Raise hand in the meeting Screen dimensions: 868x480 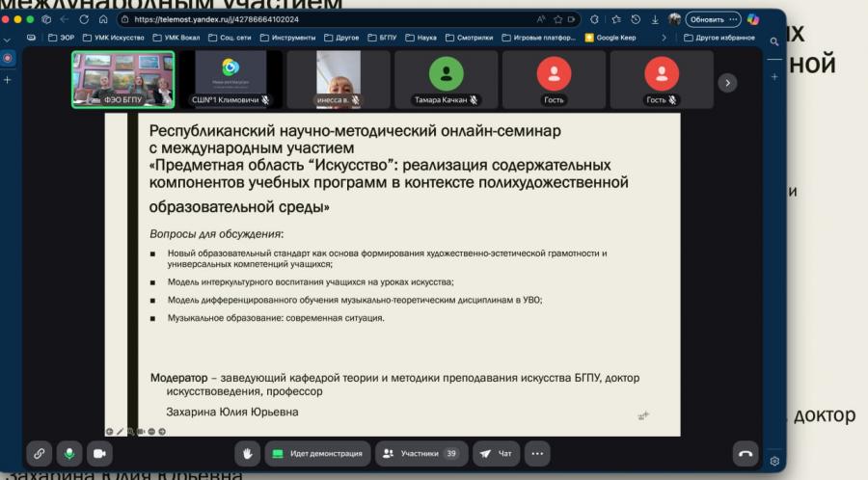(247, 453)
